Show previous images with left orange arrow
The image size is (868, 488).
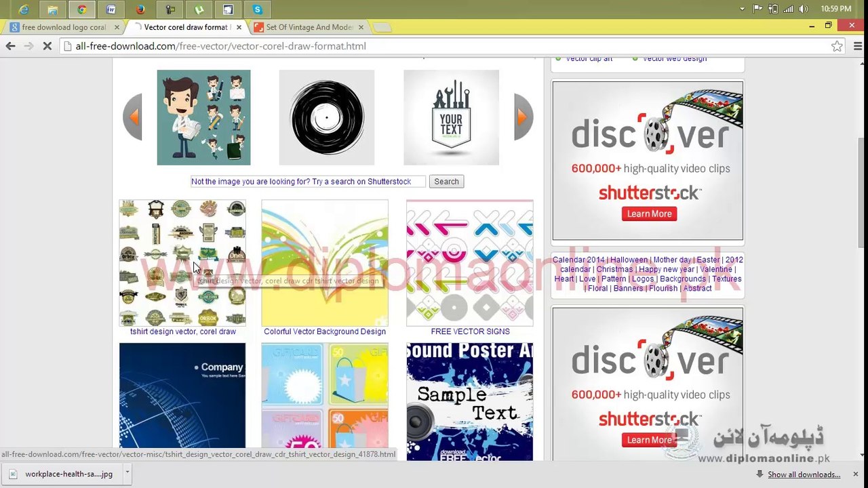[132, 117]
